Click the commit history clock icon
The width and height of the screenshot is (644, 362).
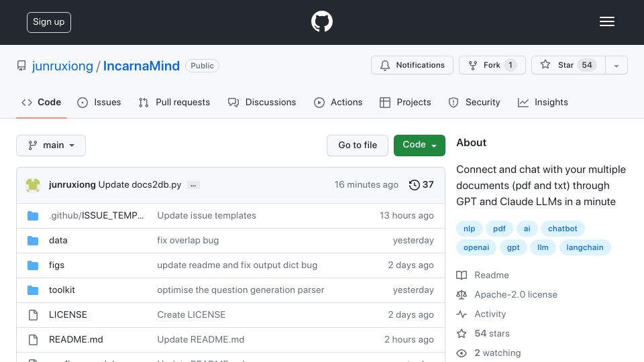point(414,185)
